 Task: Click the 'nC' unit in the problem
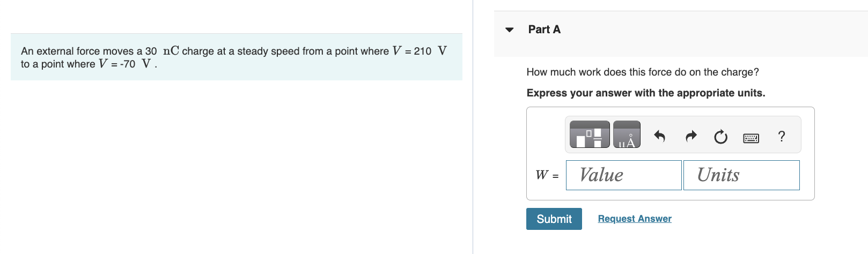point(171,51)
